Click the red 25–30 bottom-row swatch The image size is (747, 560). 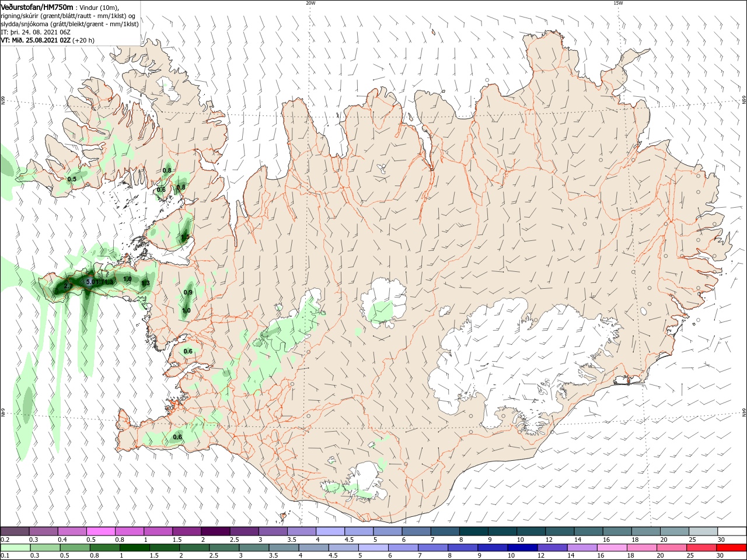point(702,548)
